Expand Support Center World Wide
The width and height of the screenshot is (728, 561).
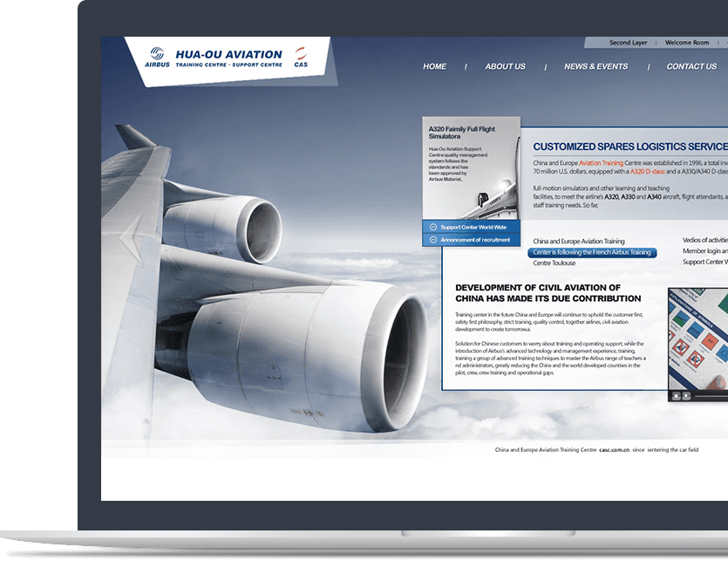[x=475, y=227]
